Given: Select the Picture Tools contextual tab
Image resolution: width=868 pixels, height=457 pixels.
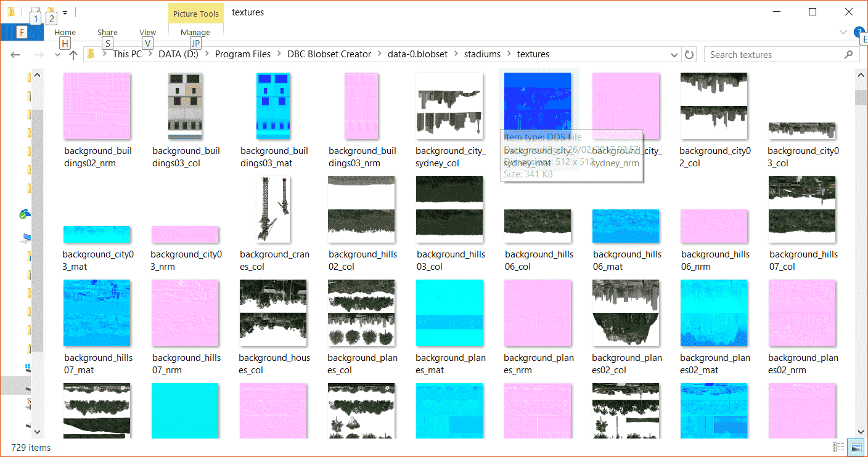Looking at the screenshot, I should [195, 14].
